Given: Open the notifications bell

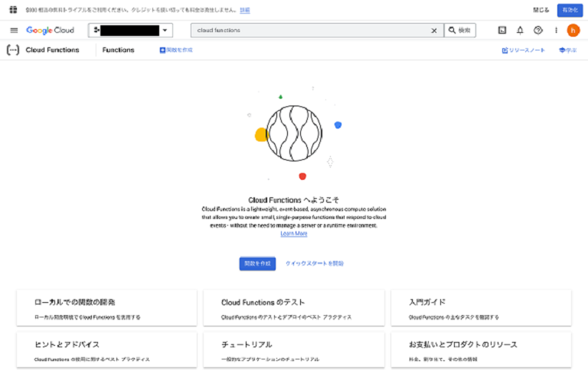Looking at the screenshot, I should pos(520,31).
